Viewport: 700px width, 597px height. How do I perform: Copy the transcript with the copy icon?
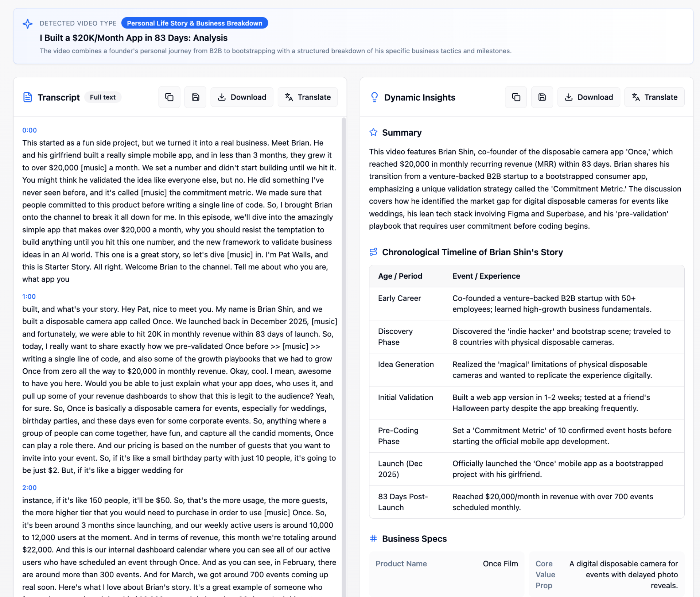[x=169, y=97]
